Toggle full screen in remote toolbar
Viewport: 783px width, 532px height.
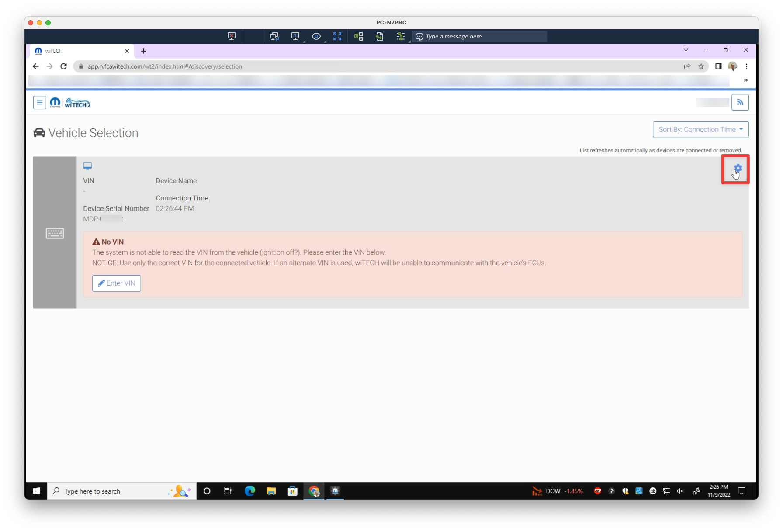point(337,37)
